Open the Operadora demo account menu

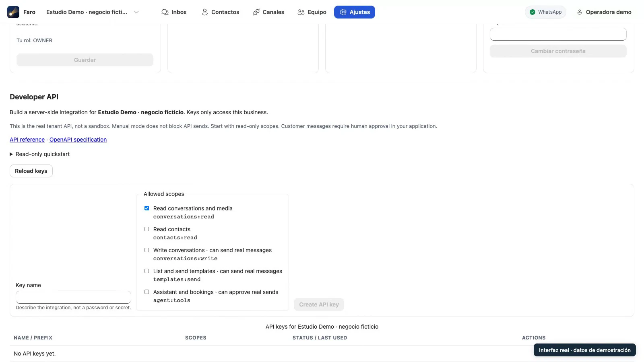coord(604,12)
